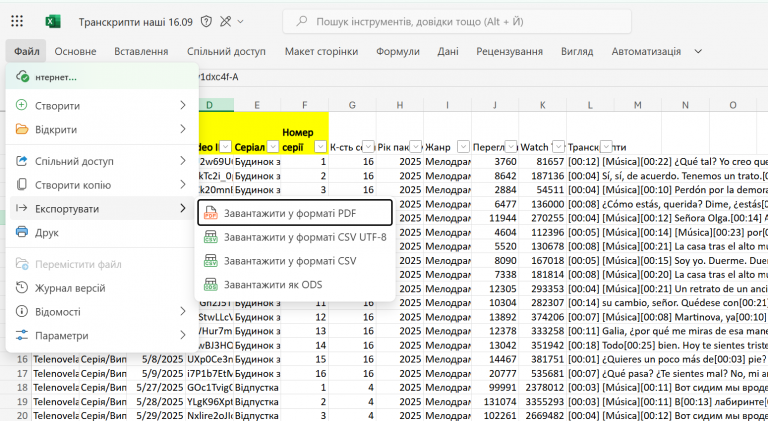Screen dimensions: 768x421
Task: Switch to the Основне tab
Action: pyautogui.click(x=75, y=51)
